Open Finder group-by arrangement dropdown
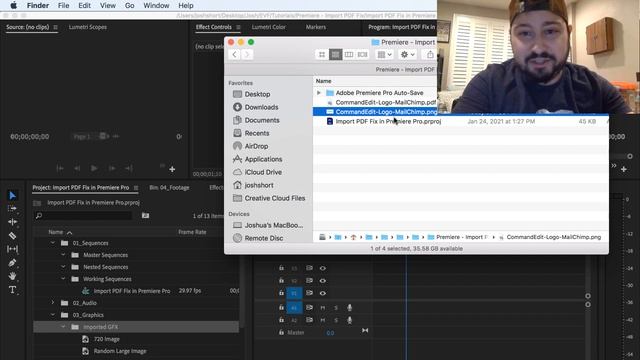The image size is (640, 360). (x=384, y=54)
